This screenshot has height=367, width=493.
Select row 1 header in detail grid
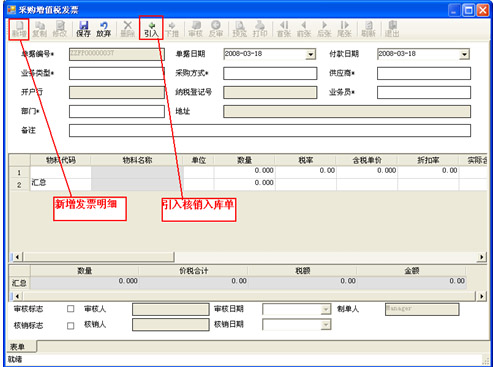pyautogui.click(x=19, y=172)
